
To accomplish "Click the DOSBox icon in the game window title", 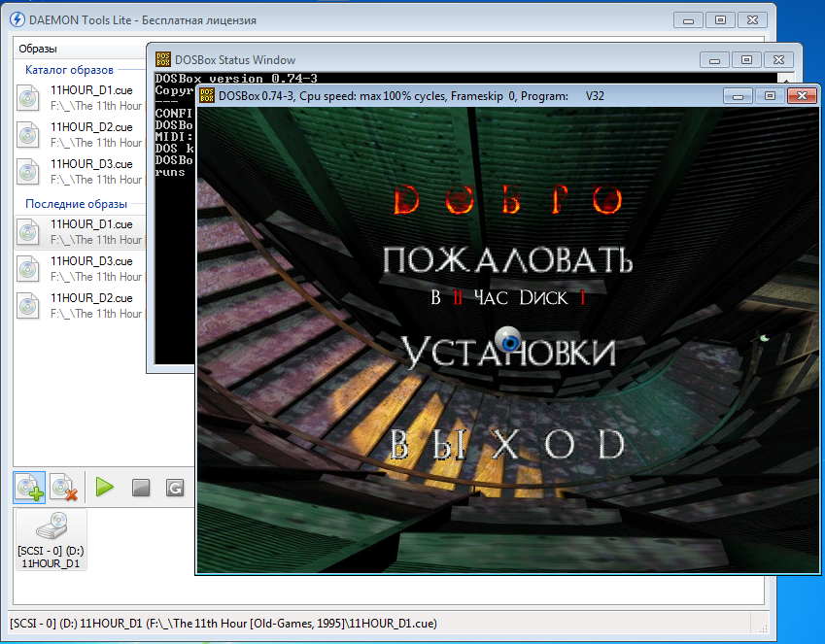I will [207, 96].
